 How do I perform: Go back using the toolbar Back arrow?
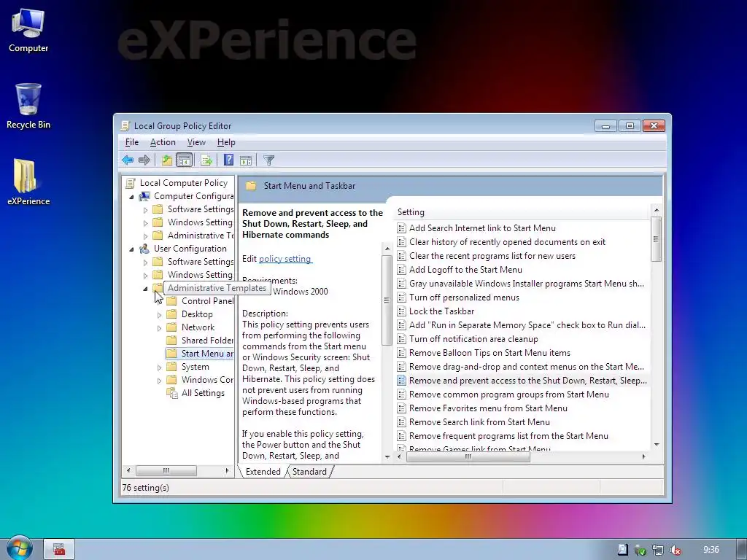tap(127, 160)
